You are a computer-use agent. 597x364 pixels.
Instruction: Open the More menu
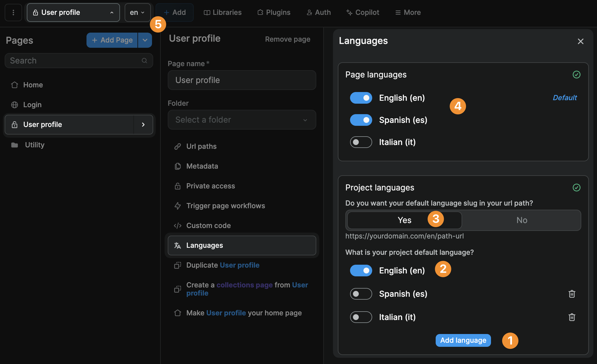(x=408, y=12)
